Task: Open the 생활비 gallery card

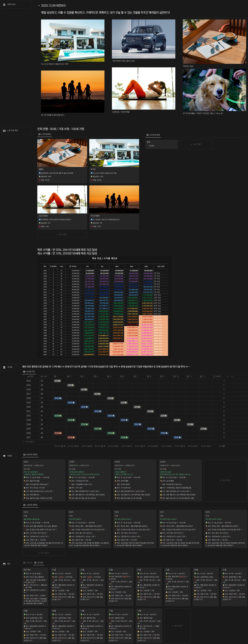Action: click(62, 161)
